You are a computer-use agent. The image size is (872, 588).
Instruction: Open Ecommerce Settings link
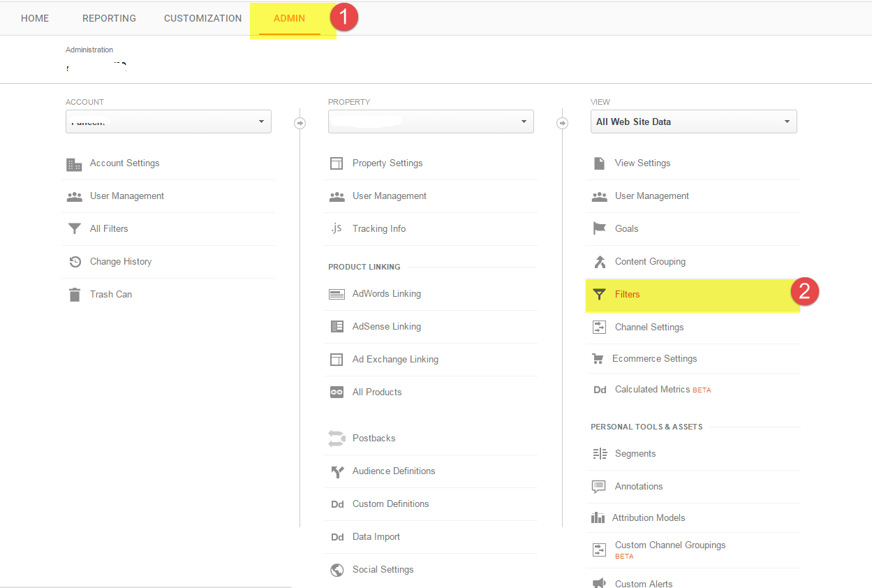point(655,359)
